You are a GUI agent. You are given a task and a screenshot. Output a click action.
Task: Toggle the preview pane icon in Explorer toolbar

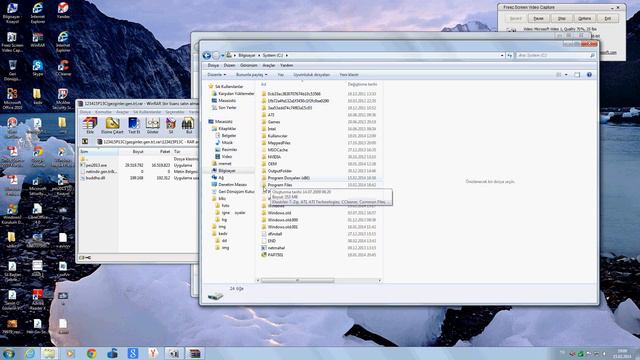tap(577, 75)
